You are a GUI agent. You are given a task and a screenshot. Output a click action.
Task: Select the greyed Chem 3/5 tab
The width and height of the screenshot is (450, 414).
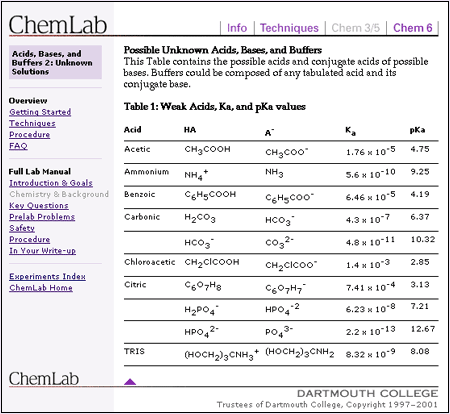point(355,28)
